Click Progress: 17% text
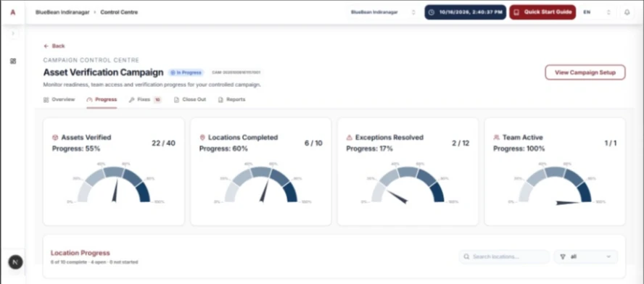The image size is (644, 284). coord(369,149)
